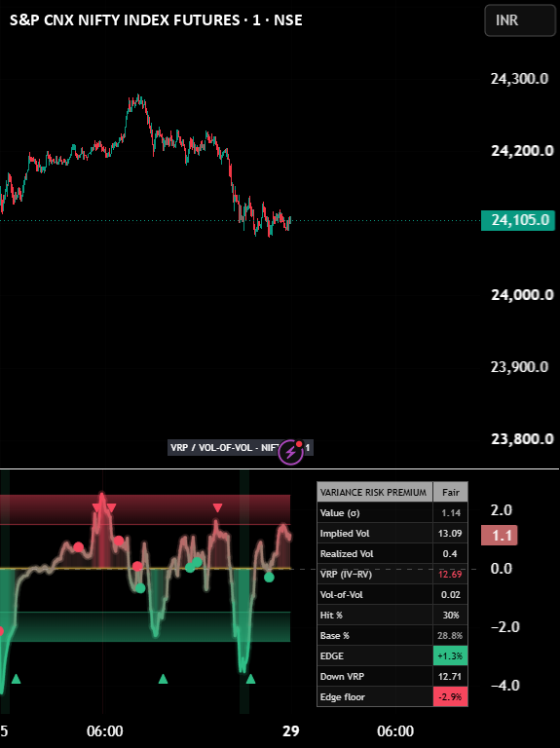Click the 24,300.0 price axis label
560x748 pixels.
click(x=519, y=78)
